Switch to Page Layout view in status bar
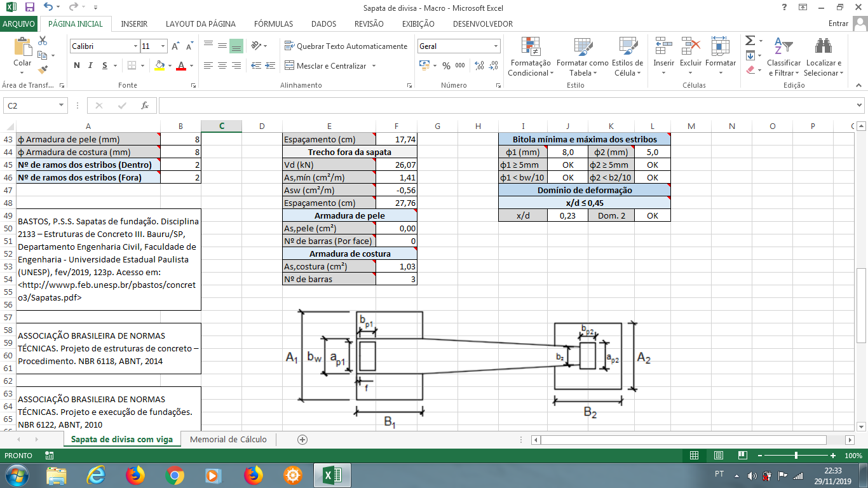This screenshot has height=488, width=868. click(718, 456)
